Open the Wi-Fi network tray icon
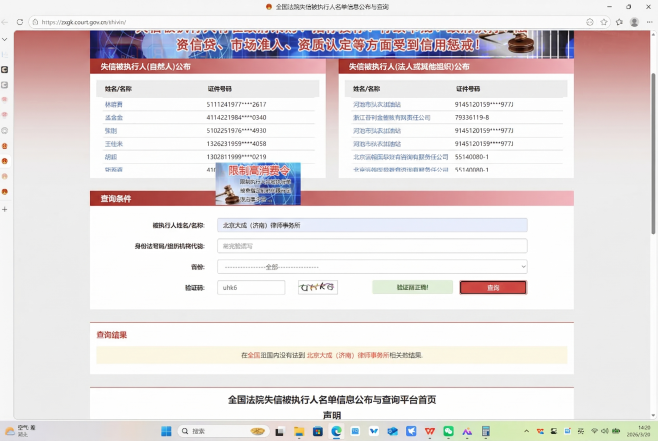 tap(594, 431)
